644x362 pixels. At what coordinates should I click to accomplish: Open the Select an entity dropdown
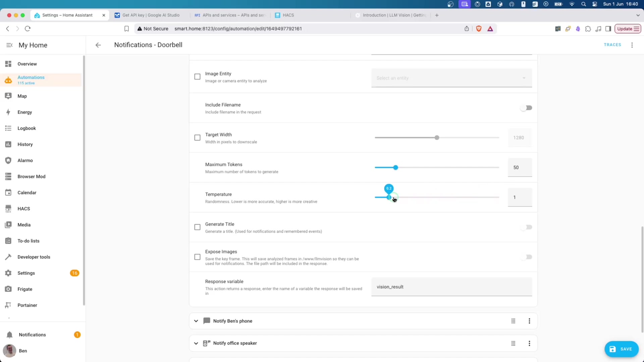[x=451, y=78]
